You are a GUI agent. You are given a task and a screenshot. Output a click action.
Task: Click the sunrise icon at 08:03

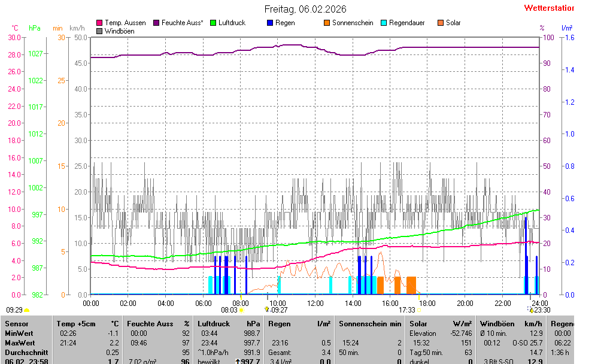pyautogui.click(x=241, y=310)
